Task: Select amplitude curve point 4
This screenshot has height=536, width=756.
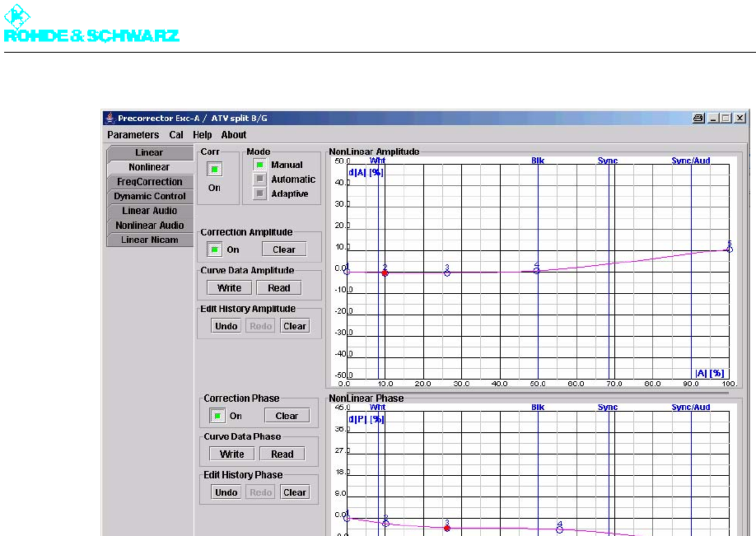Action: pos(537,270)
